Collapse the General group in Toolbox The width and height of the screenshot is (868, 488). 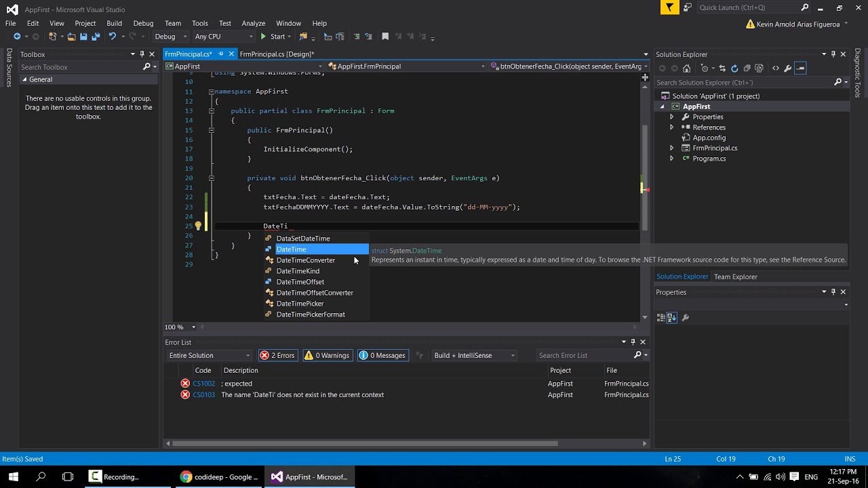24,79
